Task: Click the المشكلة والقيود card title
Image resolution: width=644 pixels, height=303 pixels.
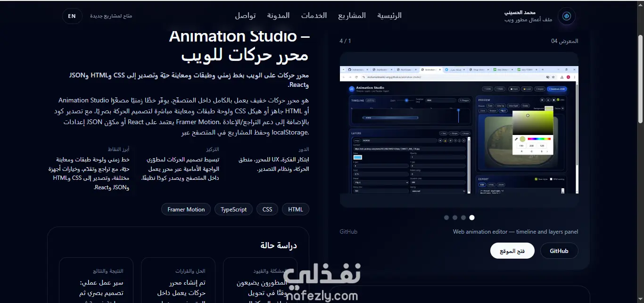Action: (x=269, y=271)
